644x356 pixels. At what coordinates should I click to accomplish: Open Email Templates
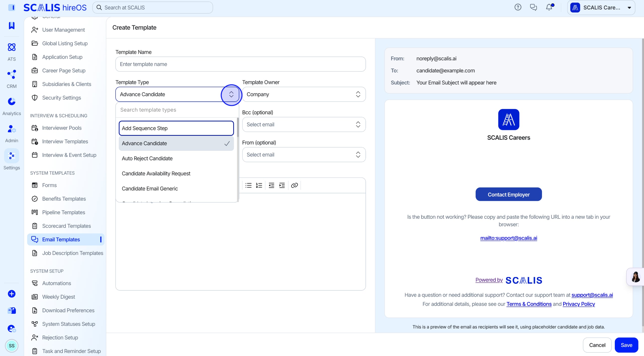pos(66,240)
